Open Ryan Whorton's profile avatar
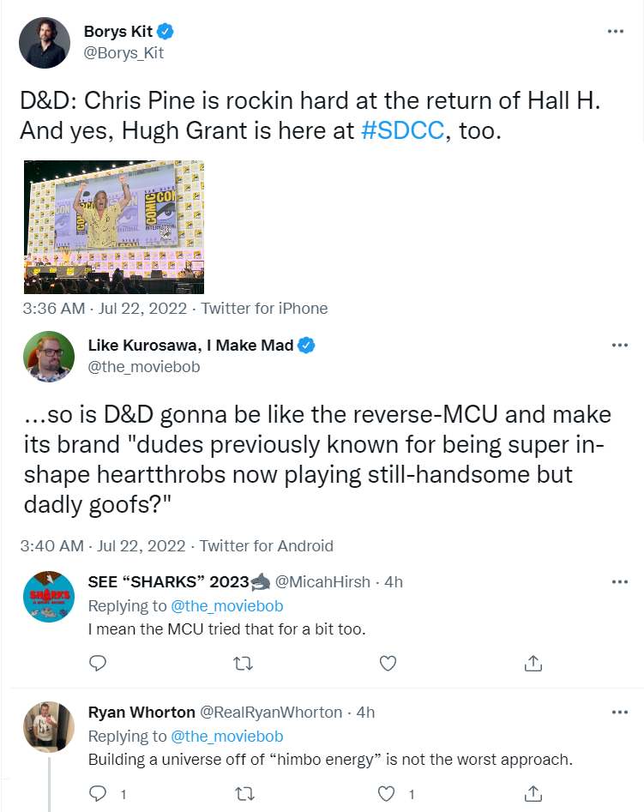Screen dimensions: 644x812 (x=49, y=727)
